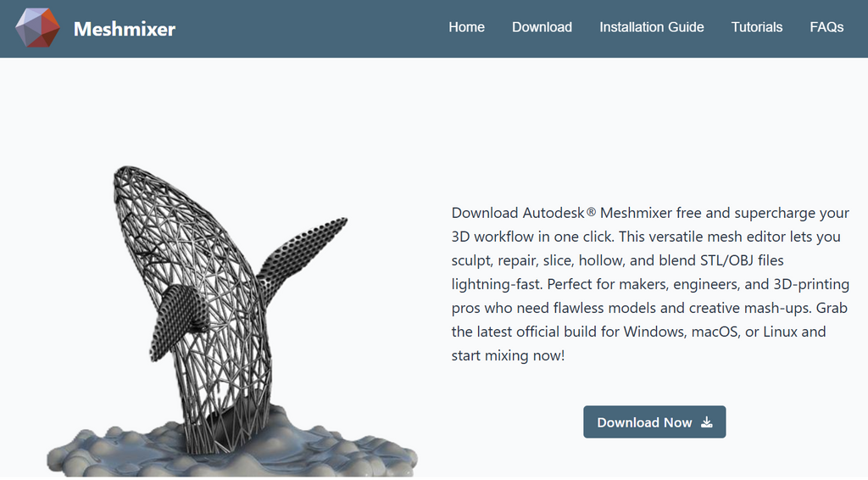
Task: Open the Installation Guide page
Action: [x=651, y=27]
